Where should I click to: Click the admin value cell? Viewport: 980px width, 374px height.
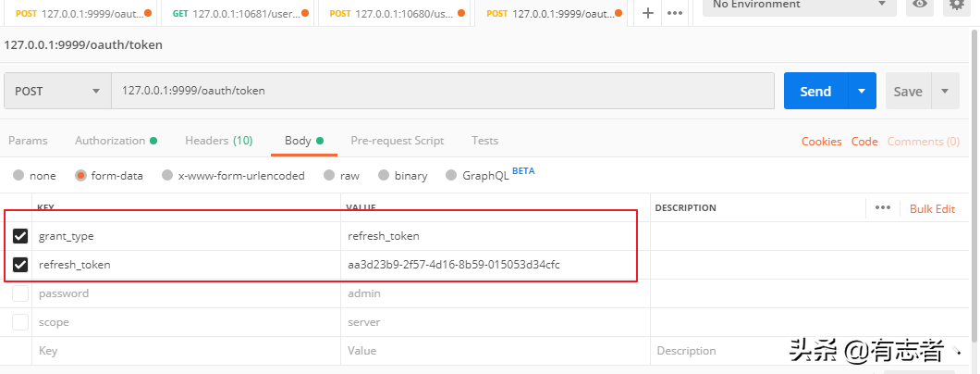[x=495, y=293]
